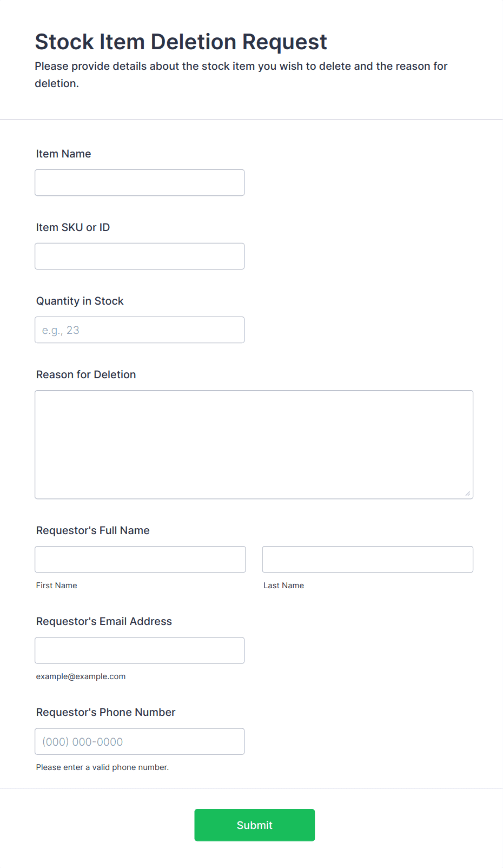Click the "Requestor's Phone Number" label

point(106,712)
